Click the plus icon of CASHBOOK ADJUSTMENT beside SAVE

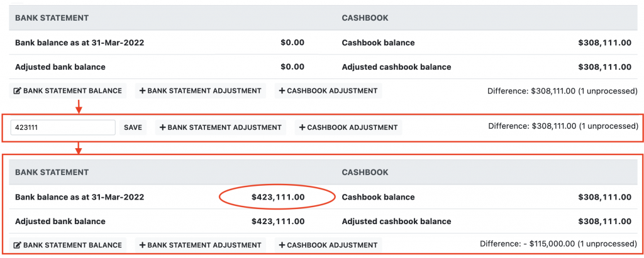pyautogui.click(x=303, y=127)
